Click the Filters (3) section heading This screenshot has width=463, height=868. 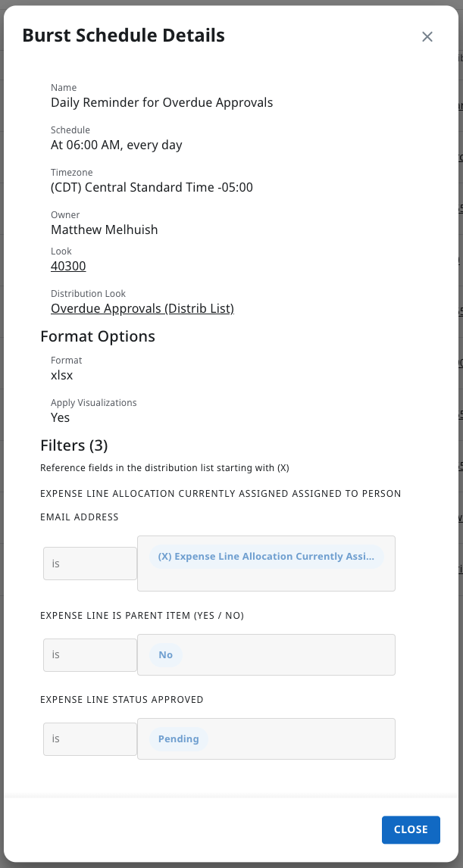74,445
